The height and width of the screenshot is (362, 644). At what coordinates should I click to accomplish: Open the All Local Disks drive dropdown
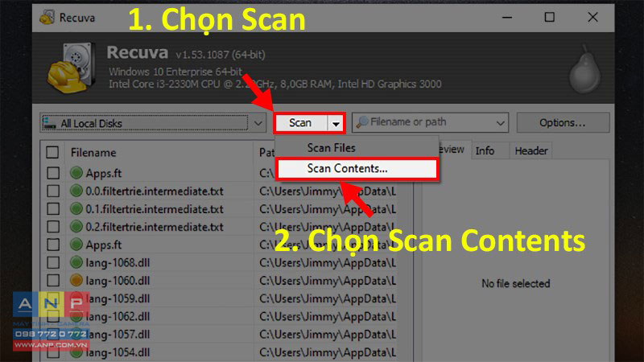[x=153, y=123]
